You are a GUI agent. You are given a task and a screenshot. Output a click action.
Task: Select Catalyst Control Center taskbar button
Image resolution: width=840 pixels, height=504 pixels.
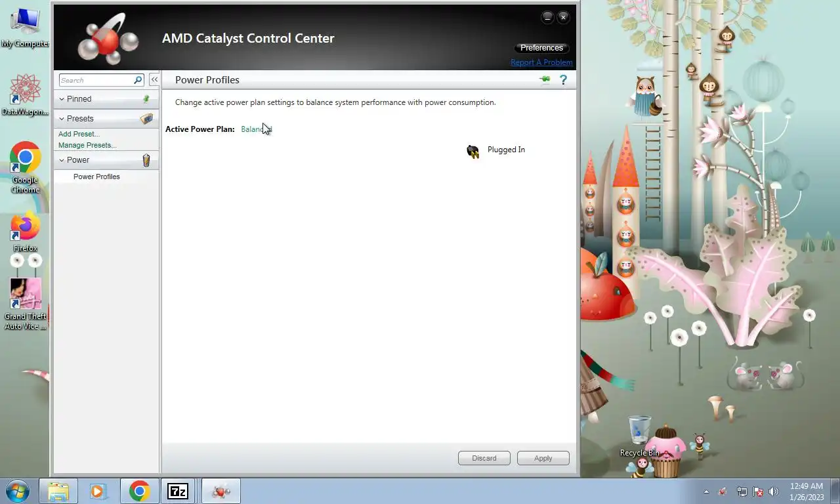221,491
